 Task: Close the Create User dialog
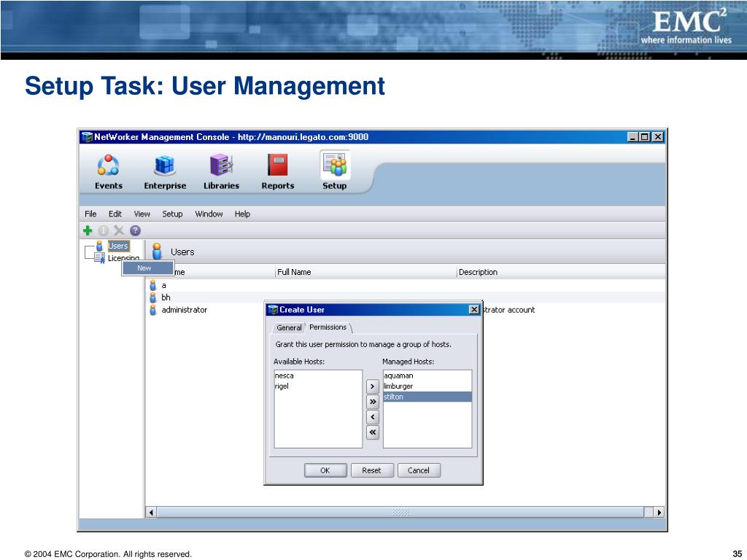[474, 309]
